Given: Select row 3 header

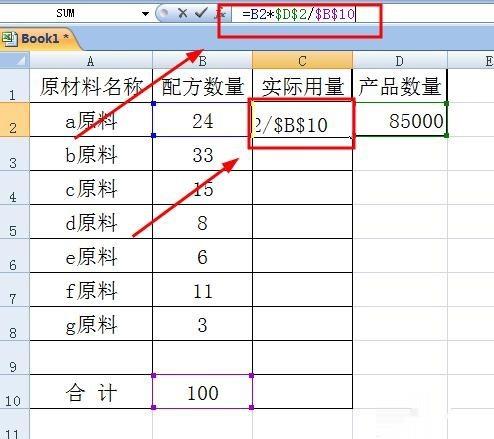Looking at the screenshot, I should tap(15, 154).
